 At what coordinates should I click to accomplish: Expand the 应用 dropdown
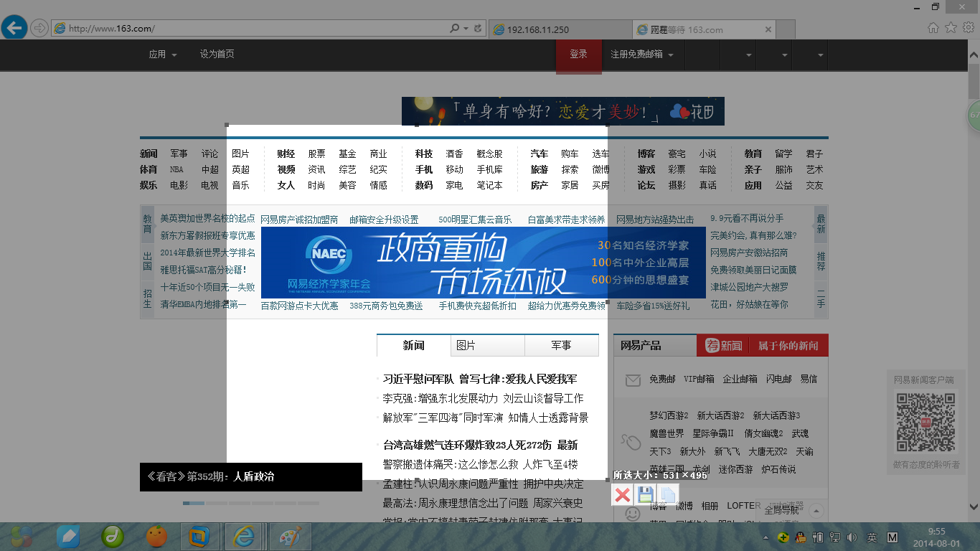click(174, 55)
